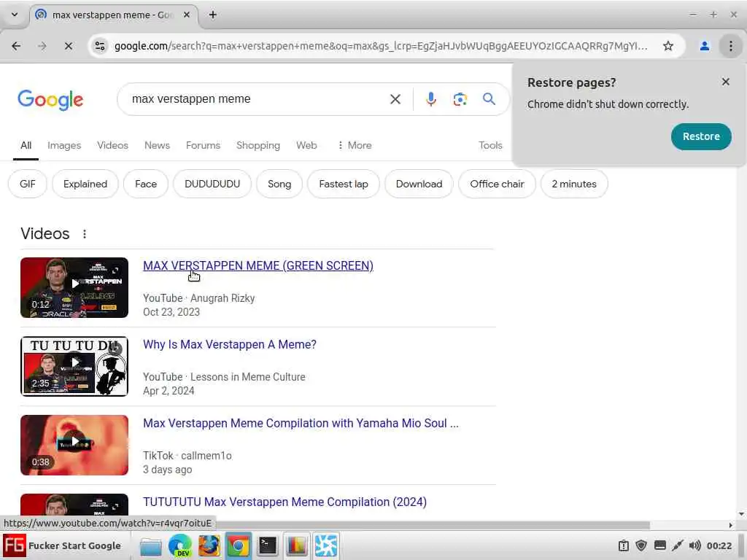747x560 pixels.
Task: Open the Yamaha Mio Soul compilation link
Action: (x=301, y=424)
